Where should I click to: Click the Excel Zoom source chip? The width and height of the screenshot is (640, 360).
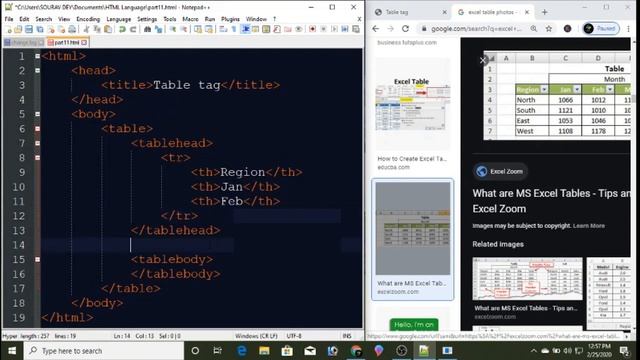pyautogui.click(x=500, y=171)
